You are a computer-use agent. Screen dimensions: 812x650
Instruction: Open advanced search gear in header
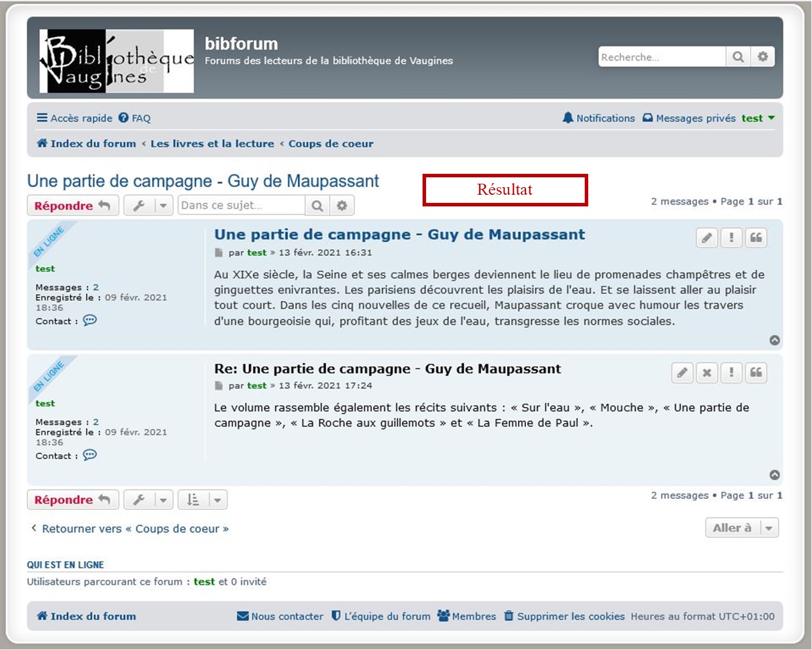(x=763, y=57)
